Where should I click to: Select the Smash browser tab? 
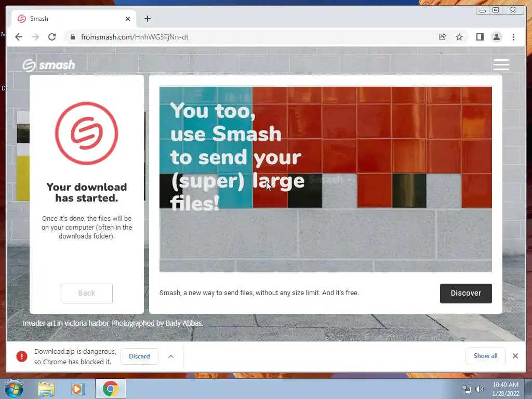(x=74, y=19)
